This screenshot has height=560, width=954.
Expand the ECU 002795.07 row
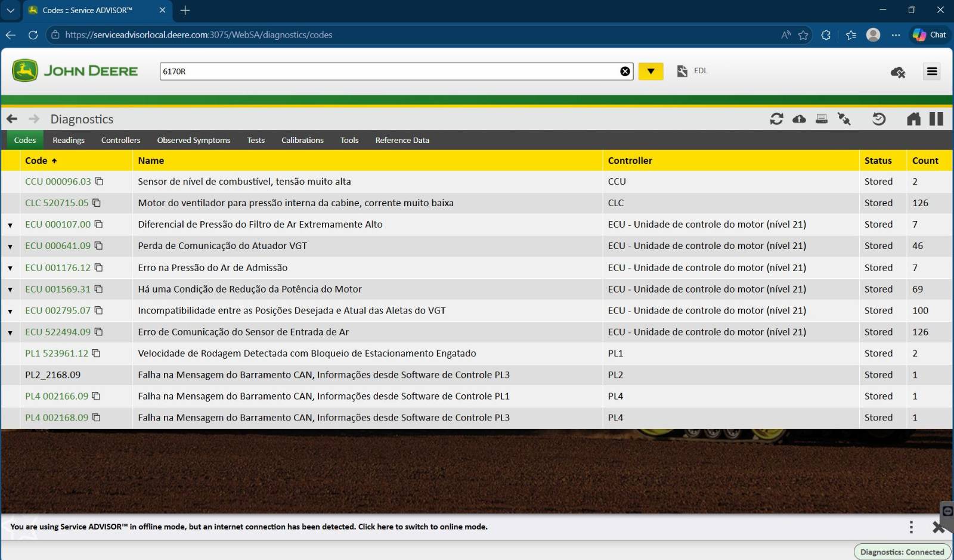(10, 312)
